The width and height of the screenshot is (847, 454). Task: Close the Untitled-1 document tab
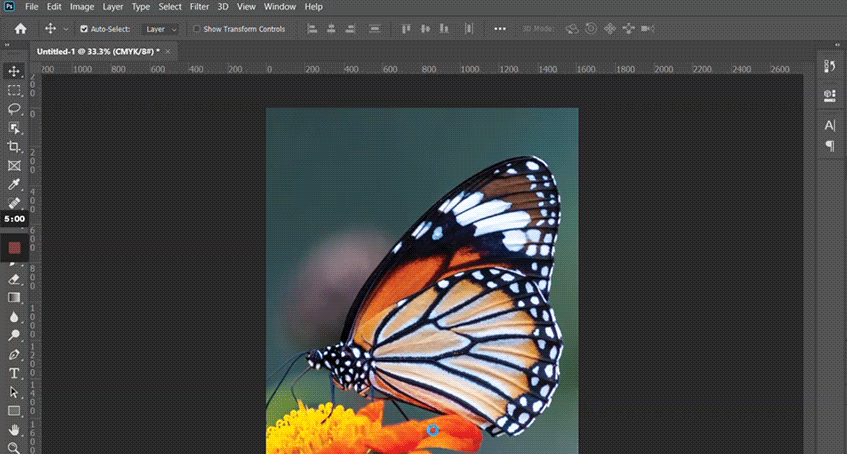click(x=168, y=51)
